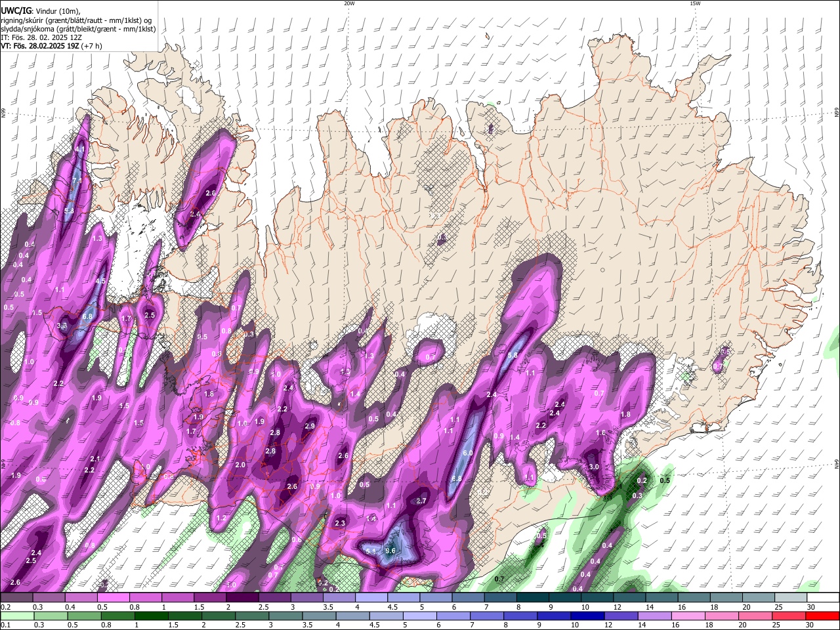This screenshot has height=630, width=840.
Task: Click the '0.1' label in the lower legend row
Action: coord(5,625)
